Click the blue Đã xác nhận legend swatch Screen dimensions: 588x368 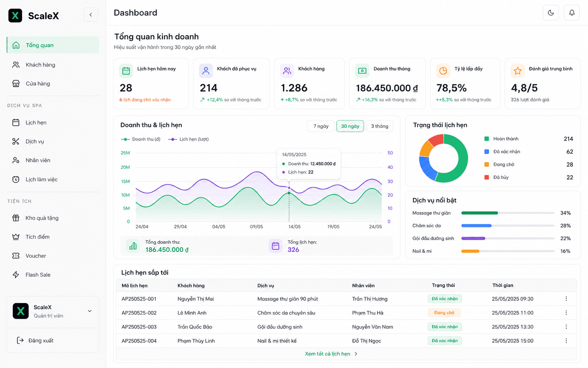(487, 152)
